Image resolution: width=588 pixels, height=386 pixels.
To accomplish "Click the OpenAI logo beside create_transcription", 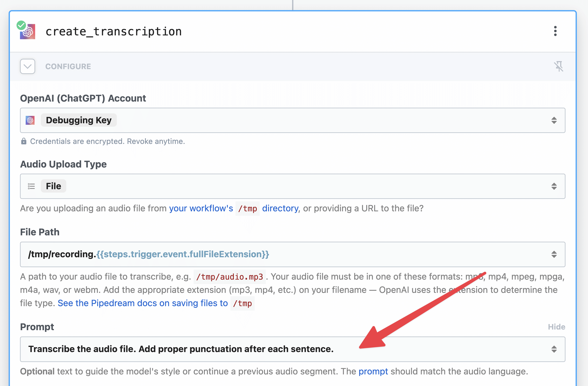I will click(28, 32).
